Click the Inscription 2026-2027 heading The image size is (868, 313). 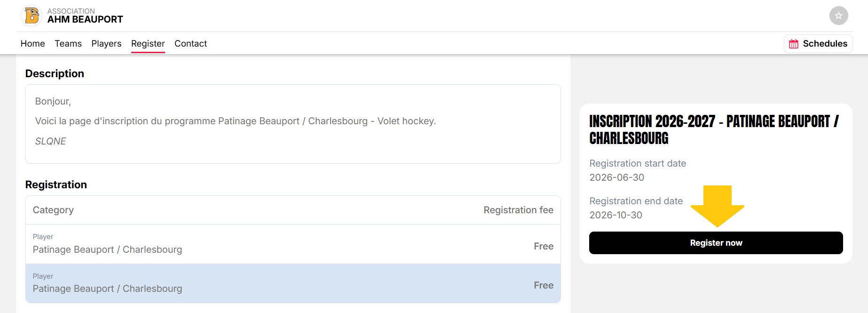point(714,129)
